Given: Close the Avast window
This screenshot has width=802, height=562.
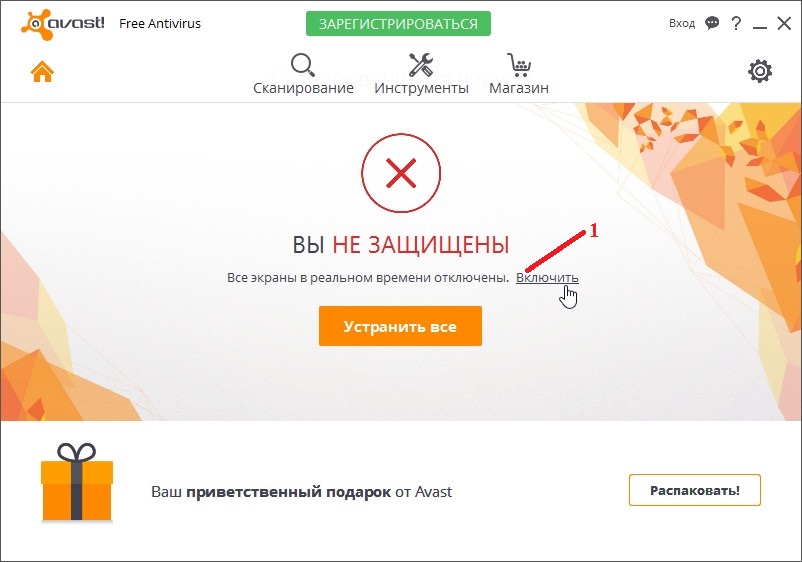Looking at the screenshot, I should 784,23.
